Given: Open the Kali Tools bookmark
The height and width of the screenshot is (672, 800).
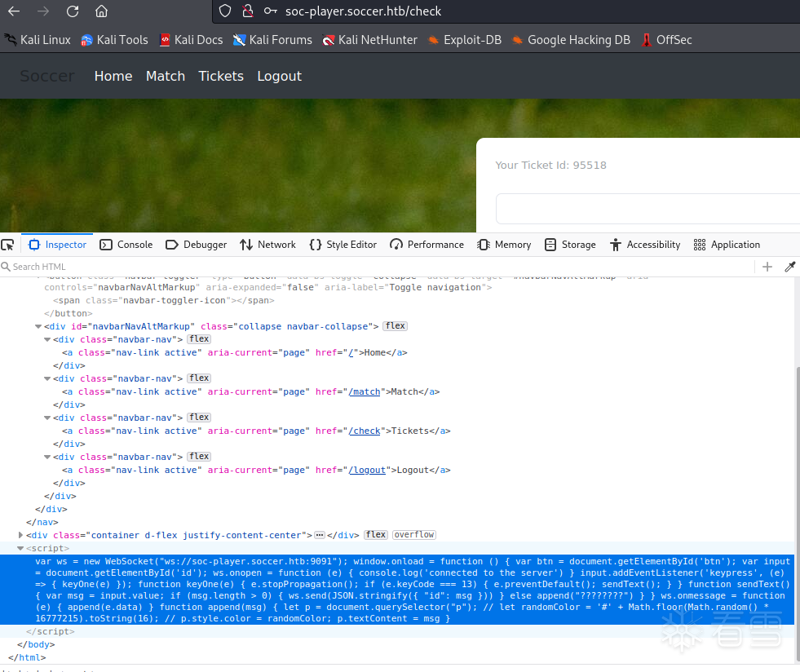Looking at the screenshot, I should (x=115, y=40).
